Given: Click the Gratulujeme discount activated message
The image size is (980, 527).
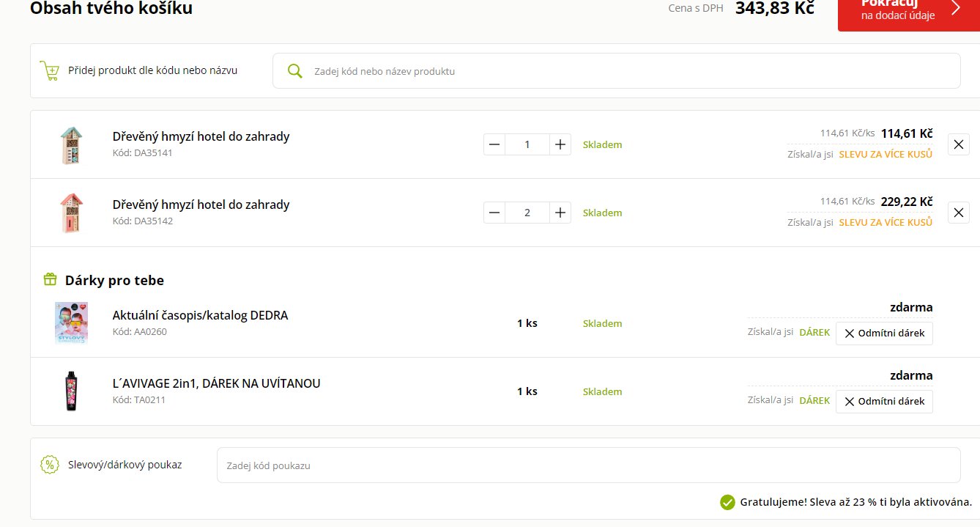Looking at the screenshot, I should [856, 502].
